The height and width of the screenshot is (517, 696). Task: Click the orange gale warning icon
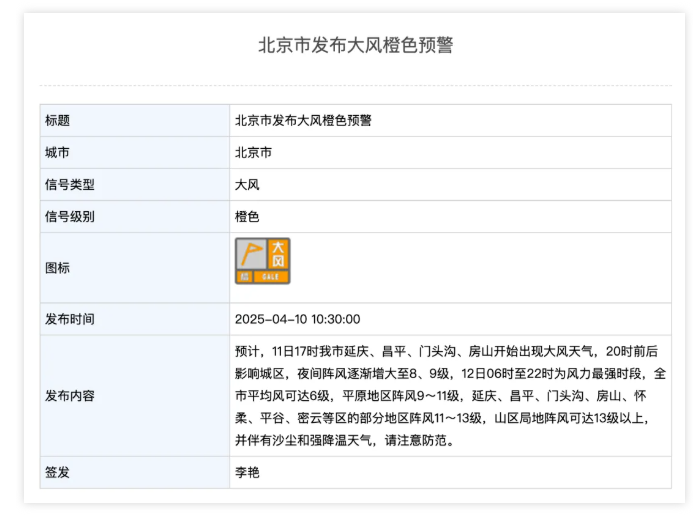click(x=262, y=261)
